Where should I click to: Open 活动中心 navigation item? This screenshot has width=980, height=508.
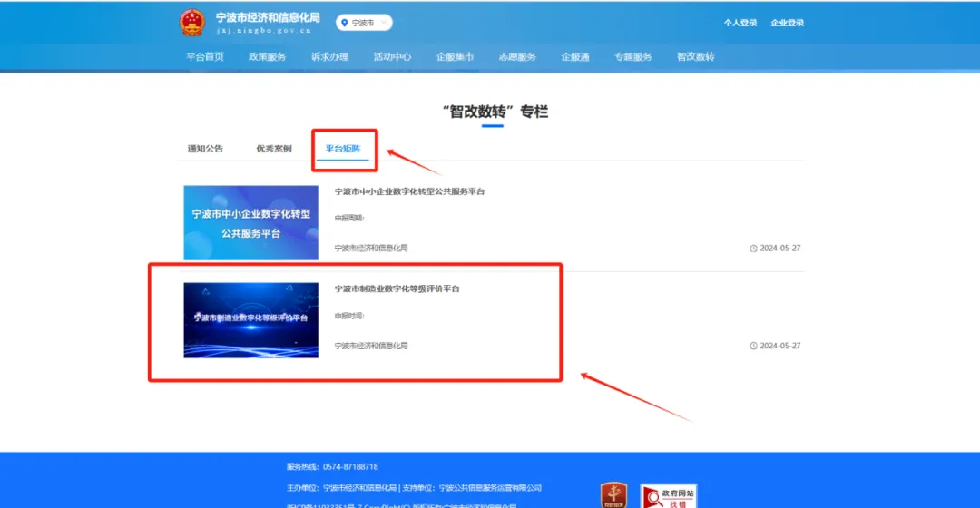(393, 56)
